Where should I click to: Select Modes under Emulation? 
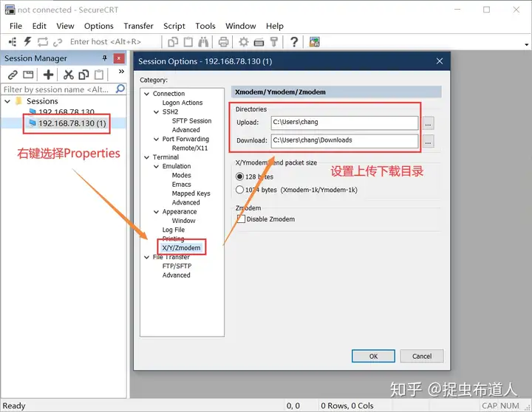click(x=181, y=175)
